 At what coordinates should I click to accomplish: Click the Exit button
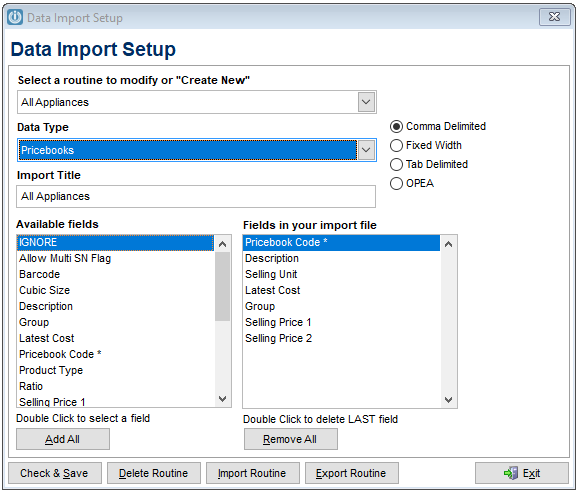point(522,473)
